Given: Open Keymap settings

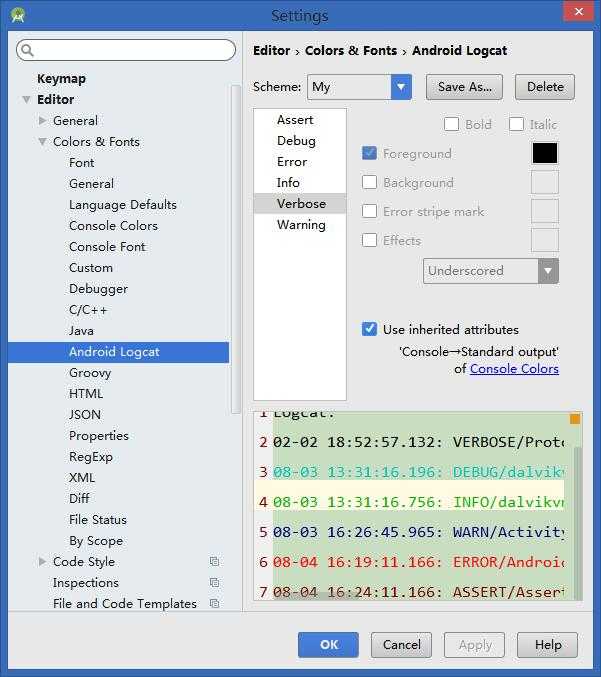Looking at the screenshot, I should click(61, 79).
